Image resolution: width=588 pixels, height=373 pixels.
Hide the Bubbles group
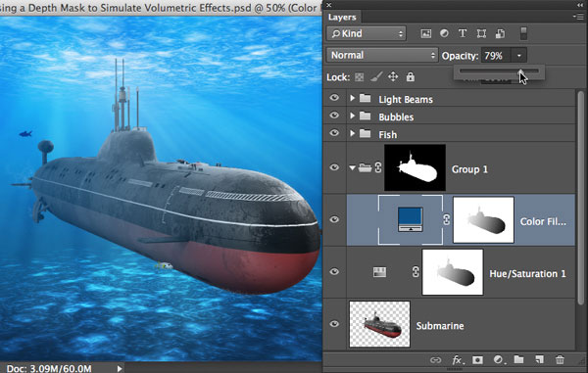(334, 116)
